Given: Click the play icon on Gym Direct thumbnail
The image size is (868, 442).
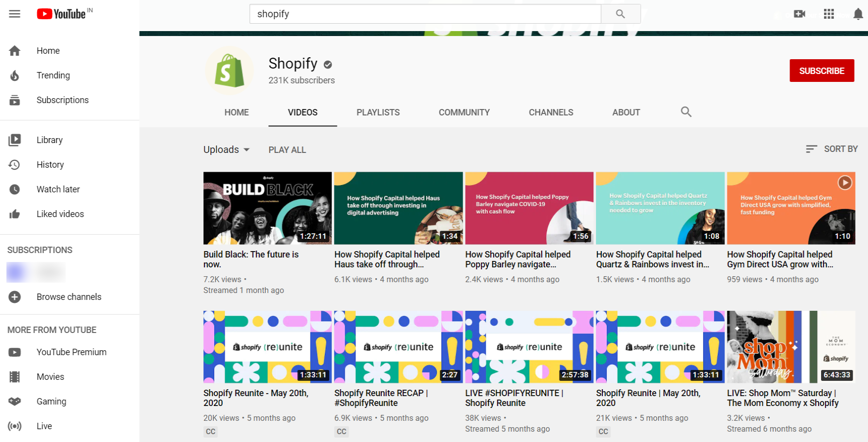Looking at the screenshot, I should (845, 183).
